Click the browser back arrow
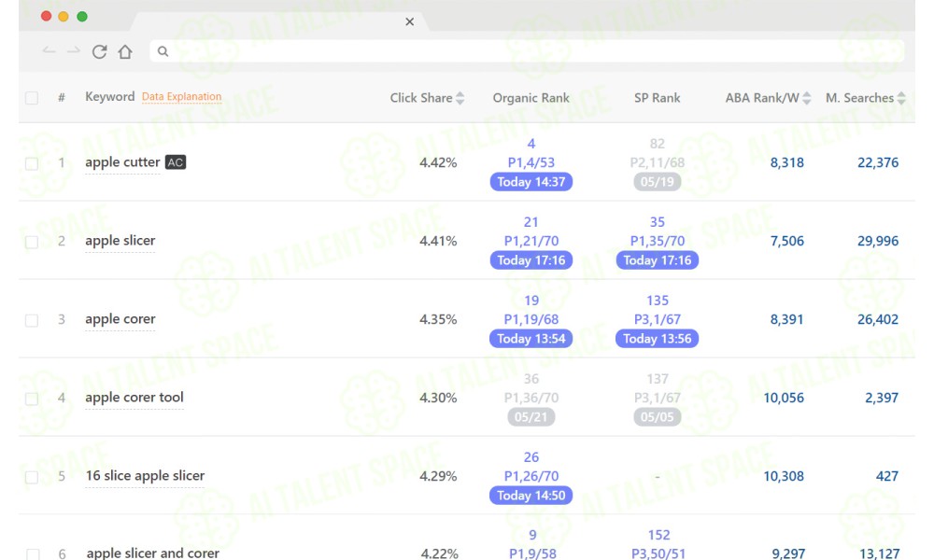Image resolution: width=934 pixels, height=560 pixels. tap(49, 51)
